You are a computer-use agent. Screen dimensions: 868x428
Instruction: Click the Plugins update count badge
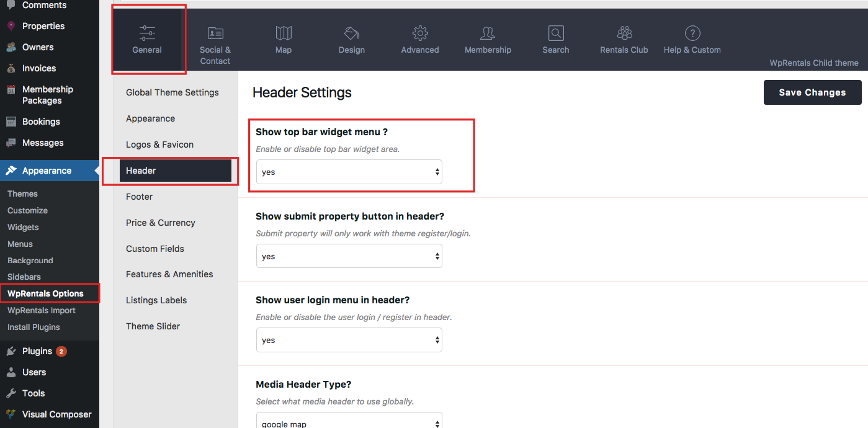click(61, 351)
